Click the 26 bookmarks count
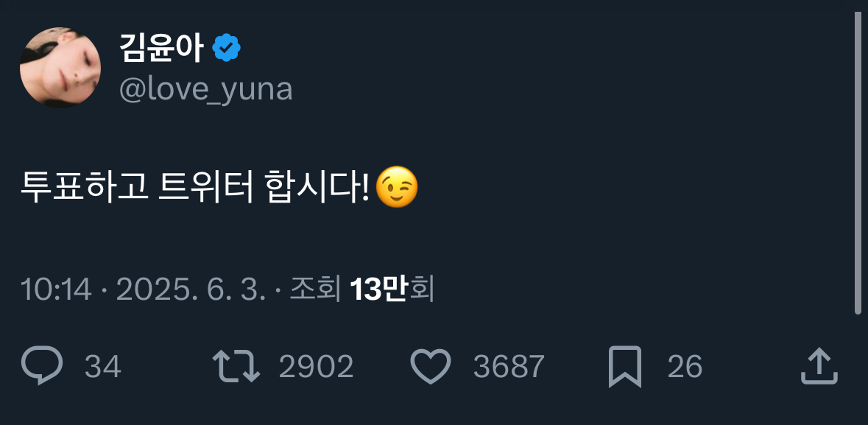868x425 pixels. pyautogui.click(x=685, y=366)
